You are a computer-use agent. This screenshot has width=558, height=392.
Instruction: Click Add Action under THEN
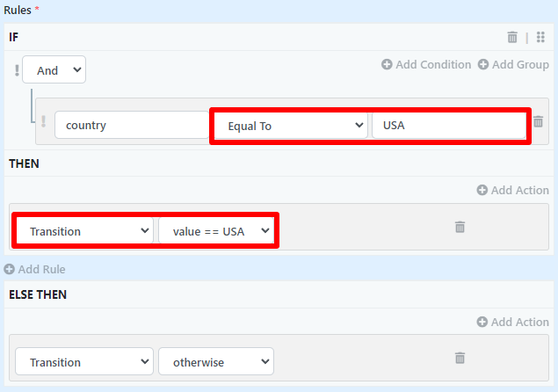pos(512,190)
